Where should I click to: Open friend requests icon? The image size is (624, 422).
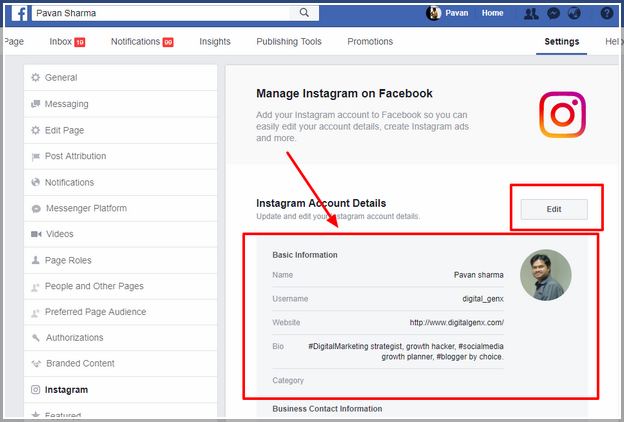(531, 14)
